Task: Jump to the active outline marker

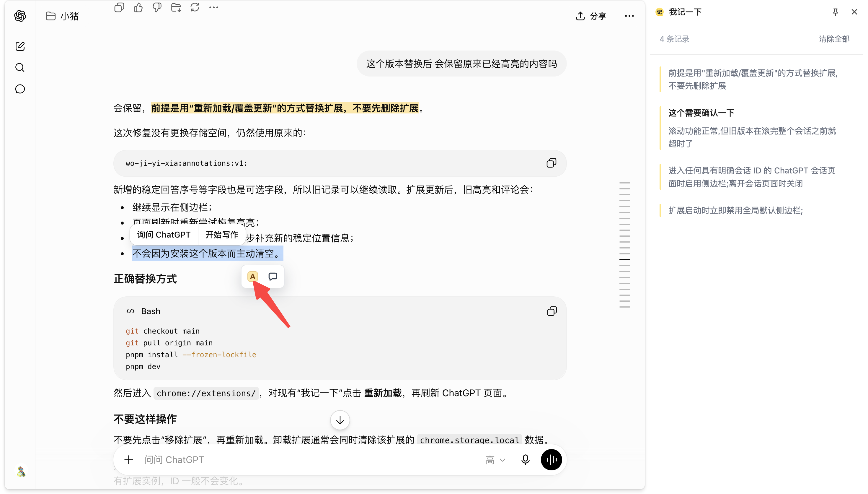Action: click(x=624, y=259)
